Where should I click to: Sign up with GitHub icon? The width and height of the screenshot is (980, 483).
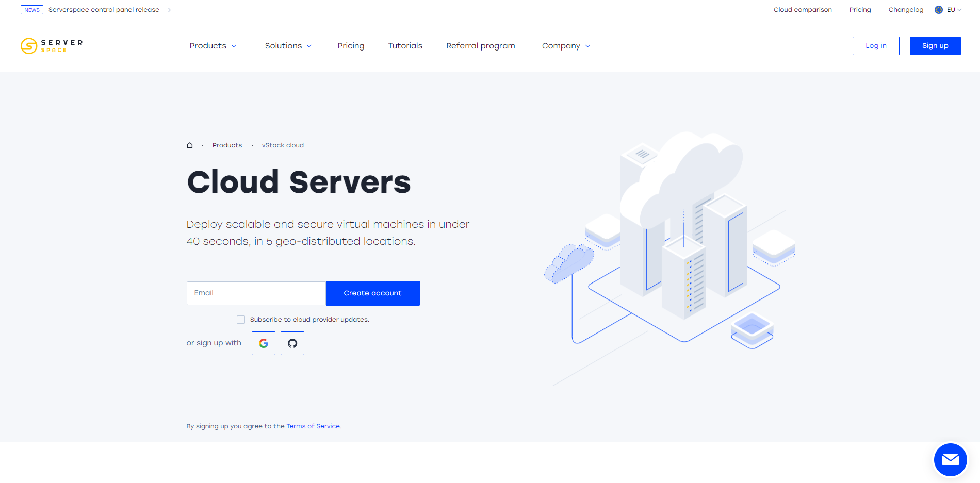click(292, 343)
